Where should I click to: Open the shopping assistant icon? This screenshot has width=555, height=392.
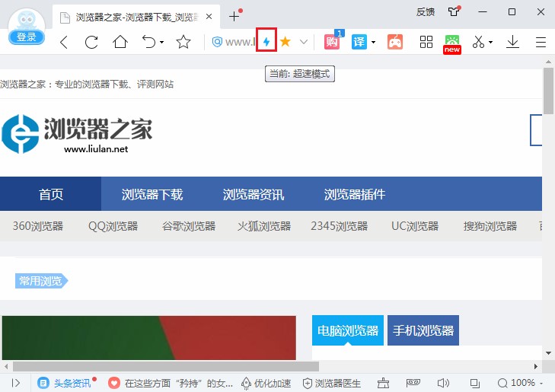coord(332,42)
